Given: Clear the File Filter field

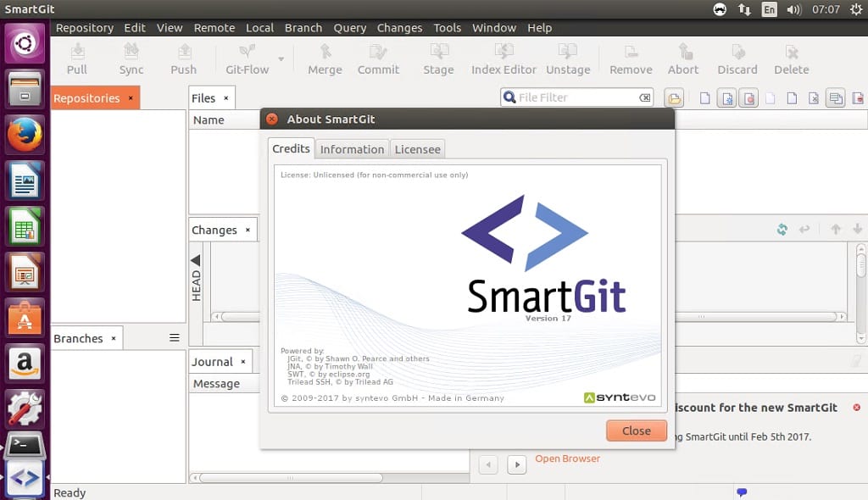Looking at the screenshot, I should (x=645, y=97).
